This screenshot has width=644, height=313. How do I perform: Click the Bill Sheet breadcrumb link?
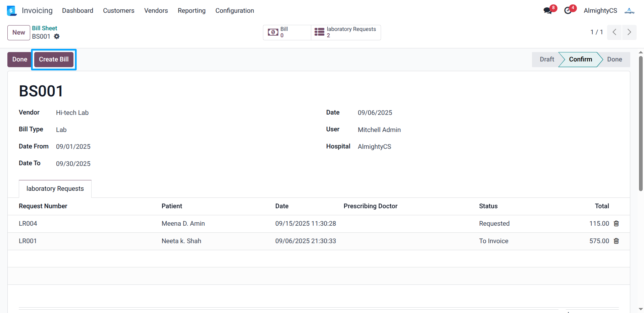click(45, 28)
